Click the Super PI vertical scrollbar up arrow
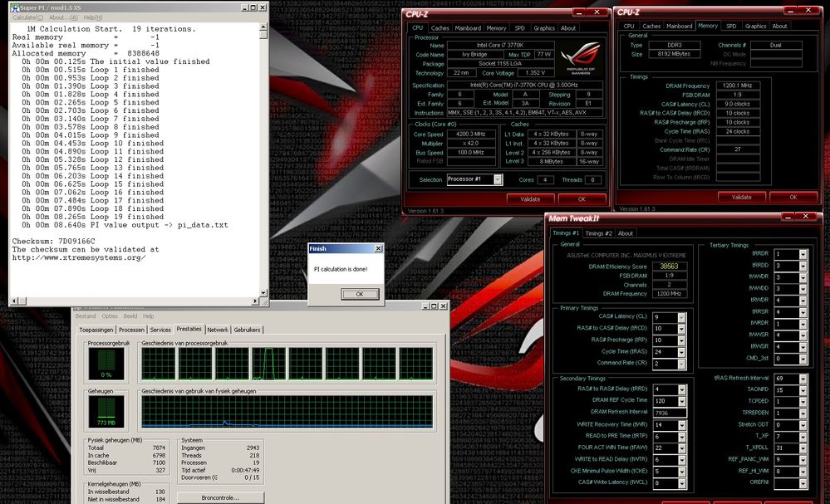 [x=263, y=27]
